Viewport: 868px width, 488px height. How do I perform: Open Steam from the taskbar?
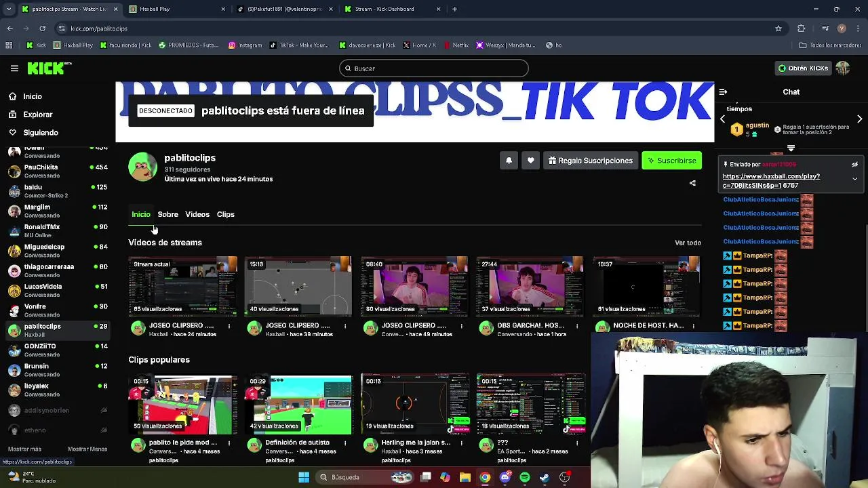[x=545, y=477]
